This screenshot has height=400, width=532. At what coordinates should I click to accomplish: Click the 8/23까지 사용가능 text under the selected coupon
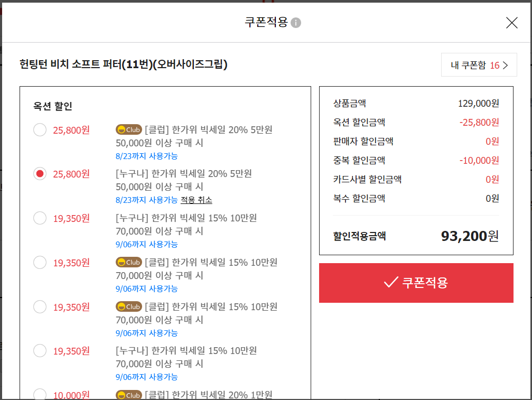click(x=146, y=200)
